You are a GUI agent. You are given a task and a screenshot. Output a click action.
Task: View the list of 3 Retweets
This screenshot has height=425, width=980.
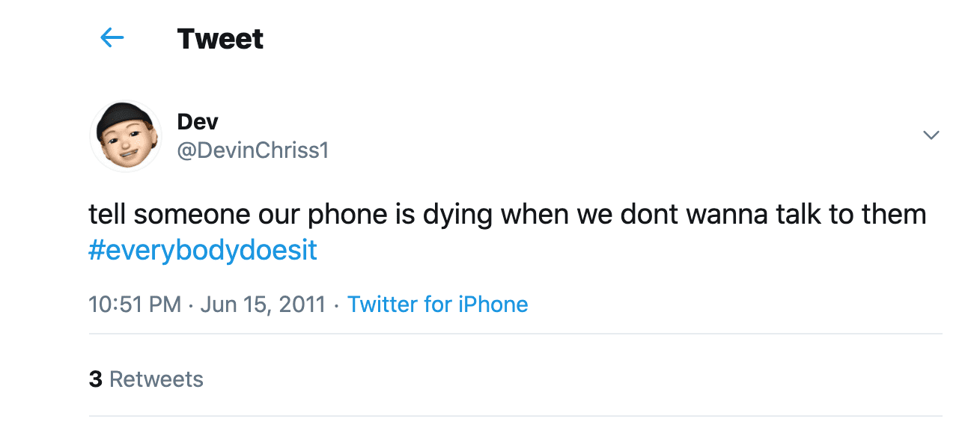[x=146, y=379]
